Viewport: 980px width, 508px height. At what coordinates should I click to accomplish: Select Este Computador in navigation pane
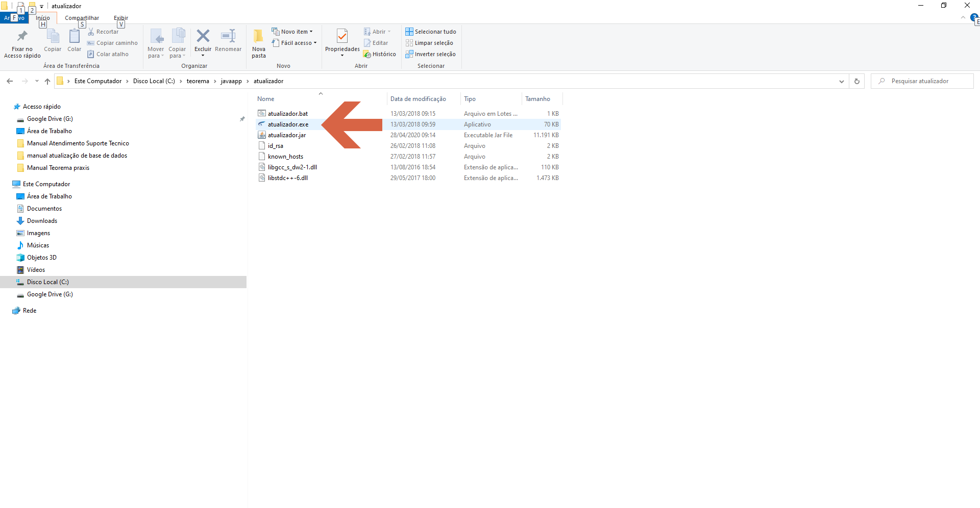click(46, 184)
